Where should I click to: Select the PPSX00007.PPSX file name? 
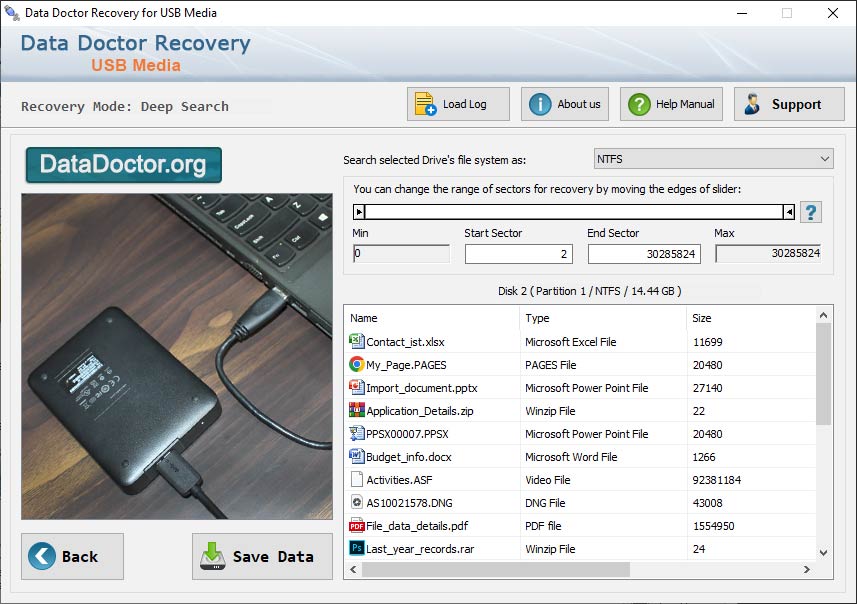click(407, 434)
